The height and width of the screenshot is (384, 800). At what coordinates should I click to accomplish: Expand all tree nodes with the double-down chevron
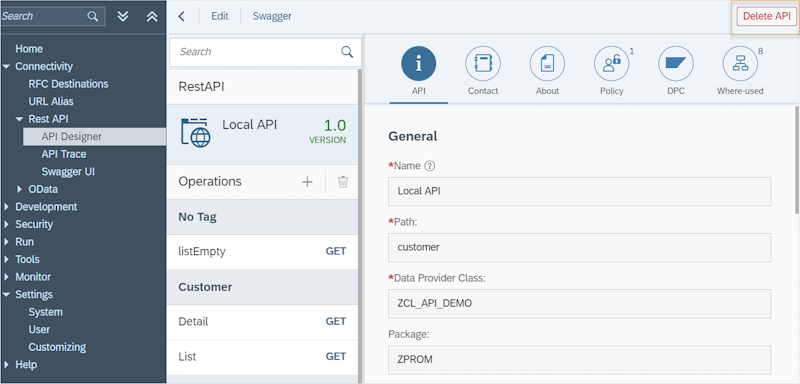click(122, 16)
